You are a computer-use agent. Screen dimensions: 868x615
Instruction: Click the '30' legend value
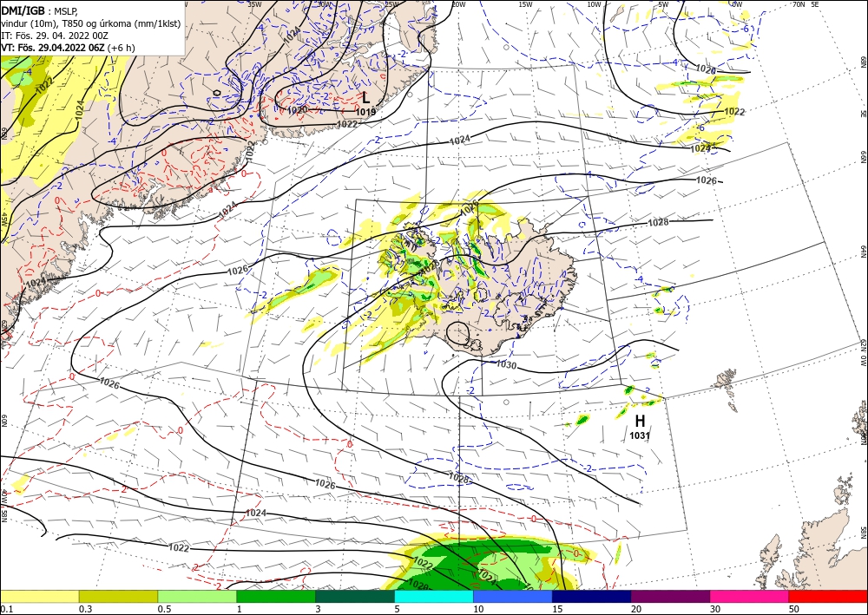coord(715,609)
